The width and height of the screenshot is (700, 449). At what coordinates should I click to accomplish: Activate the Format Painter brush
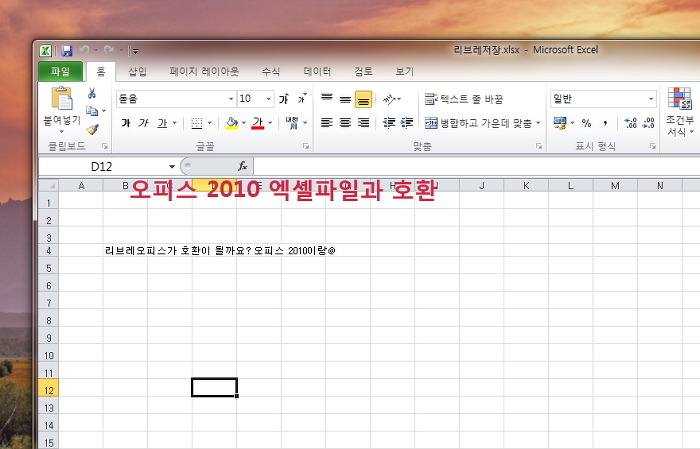pyautogui.click(x=92, y=129)
